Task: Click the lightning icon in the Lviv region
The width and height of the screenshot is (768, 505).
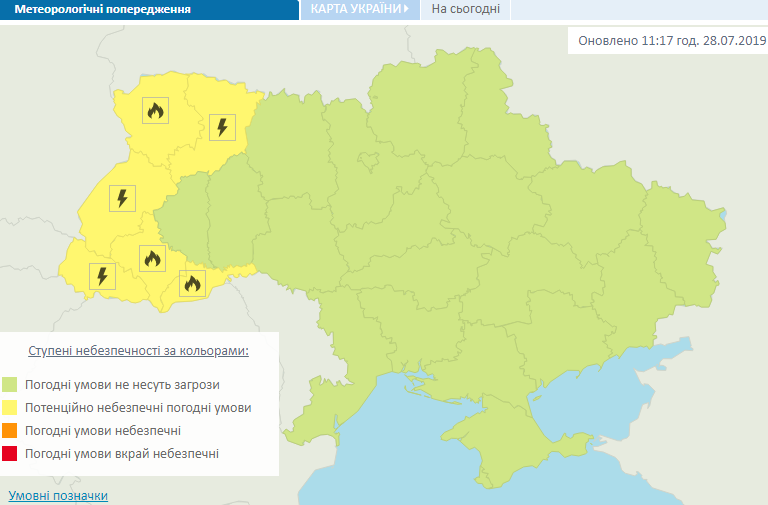Action: pos(122,198)
